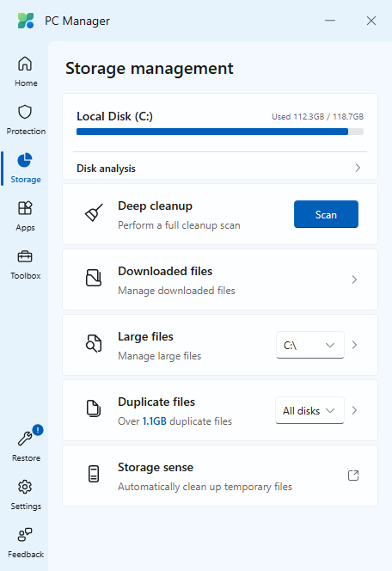The height and width of the screenshot is (571, 392).
Task: Open Downloaded files chevron
Action: click(x=354, y=279)
